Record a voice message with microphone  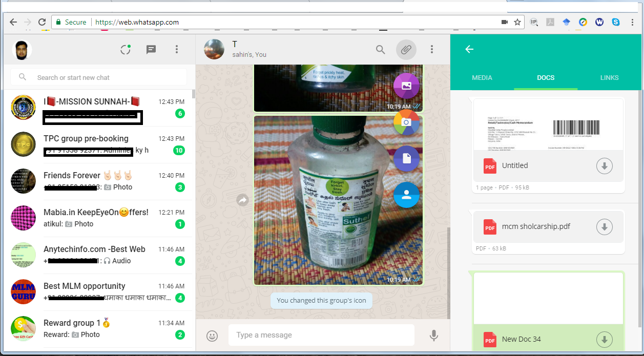click(x=433, y=336)
